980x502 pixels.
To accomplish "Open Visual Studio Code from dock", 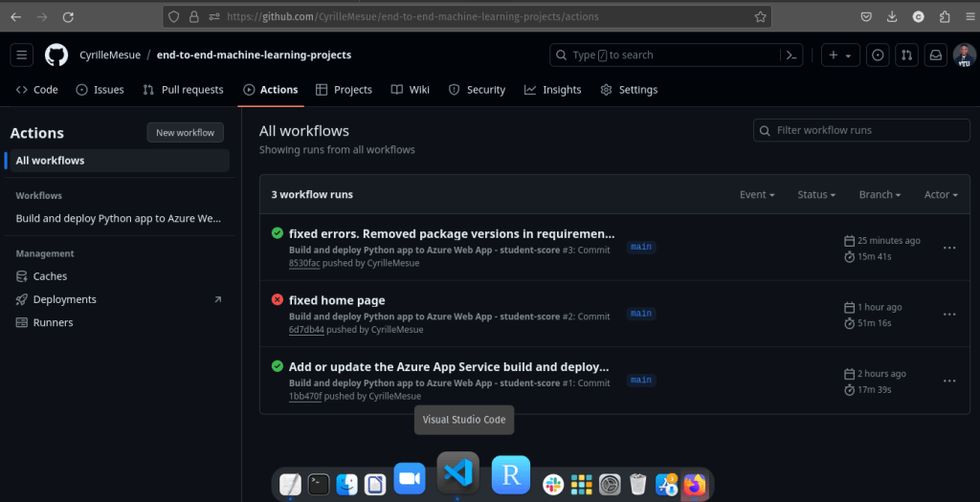I will (x=458, y=473).
